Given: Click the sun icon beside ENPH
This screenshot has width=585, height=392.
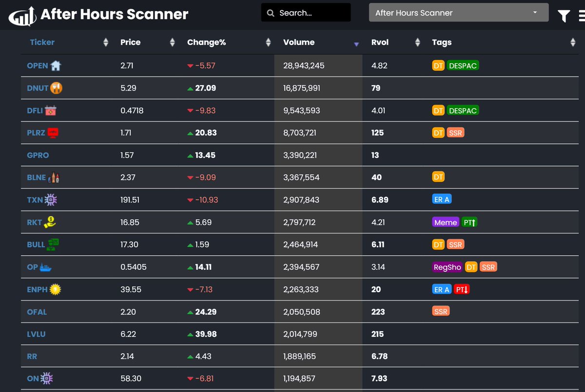Looking at the screenshot, I should 55,289.
